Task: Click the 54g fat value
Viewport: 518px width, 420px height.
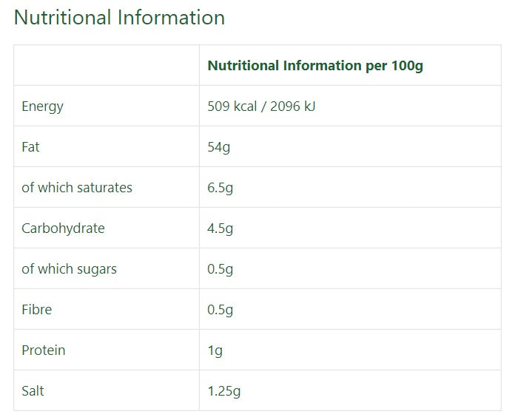Action: coord(219,147)
